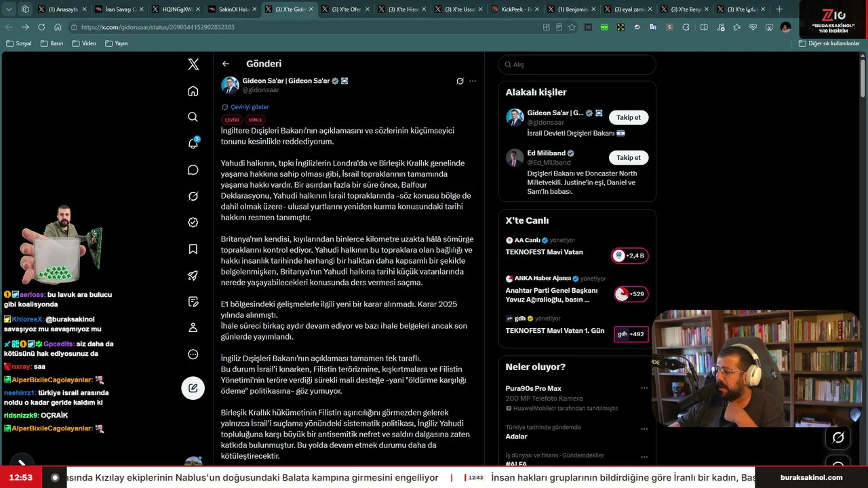Click the X logo in sidebar

(x=193, y=64)
